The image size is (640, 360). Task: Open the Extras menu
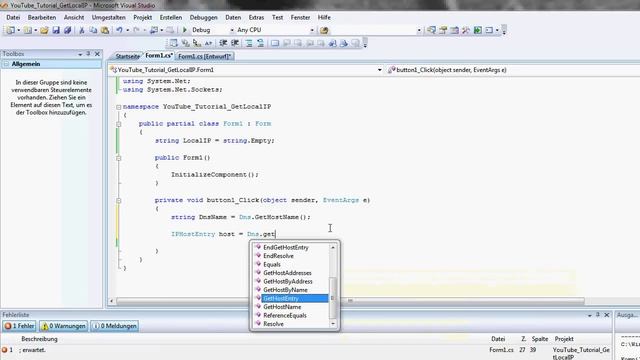pos(256,18)
